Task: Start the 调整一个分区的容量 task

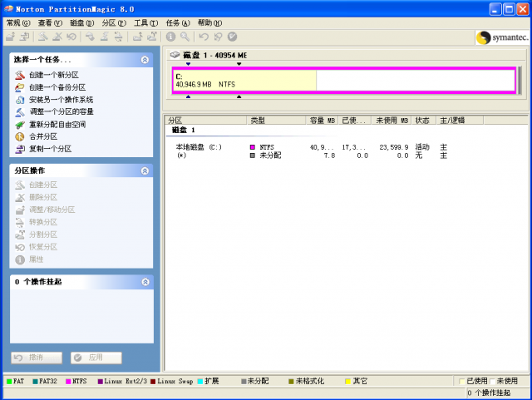Action: (x=62, y=111)
